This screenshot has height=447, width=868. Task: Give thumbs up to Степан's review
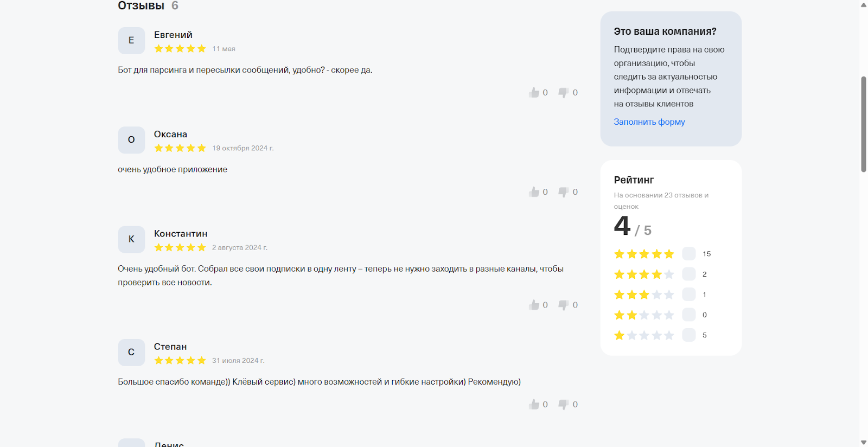534,404
